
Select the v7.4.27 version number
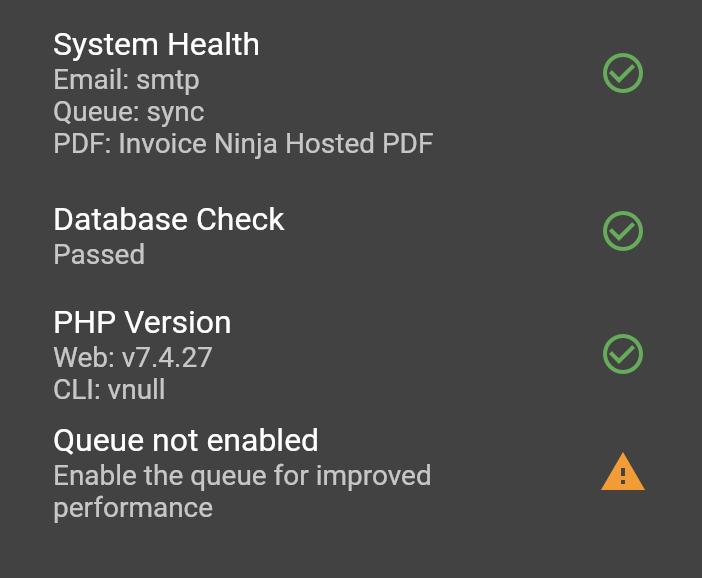point(167,357)
